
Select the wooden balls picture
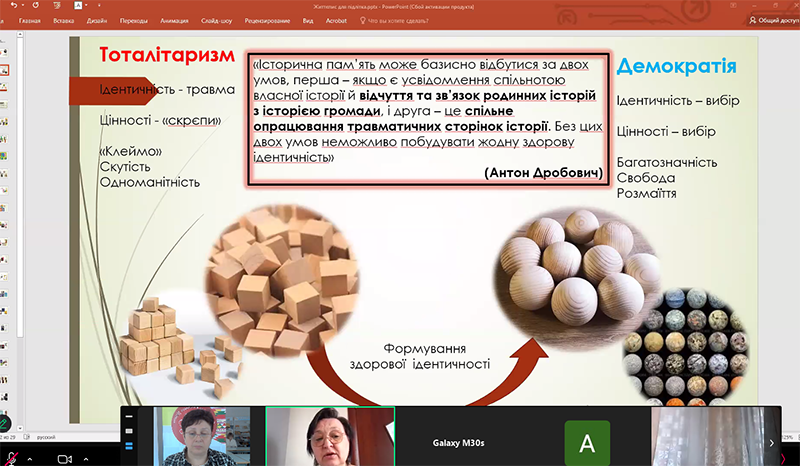pyautogui.click(x=576, y=279)
